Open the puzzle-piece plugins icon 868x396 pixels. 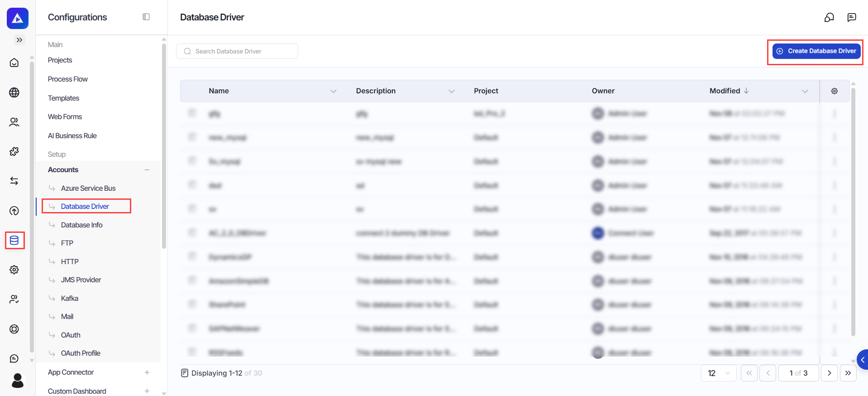tap(14, 151)
